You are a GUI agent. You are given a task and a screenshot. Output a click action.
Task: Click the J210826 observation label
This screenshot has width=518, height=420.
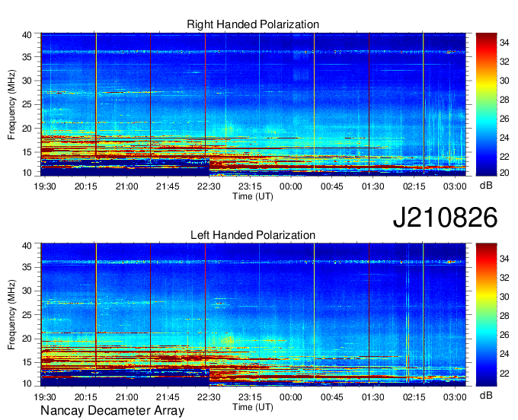(x=445, y=217)
